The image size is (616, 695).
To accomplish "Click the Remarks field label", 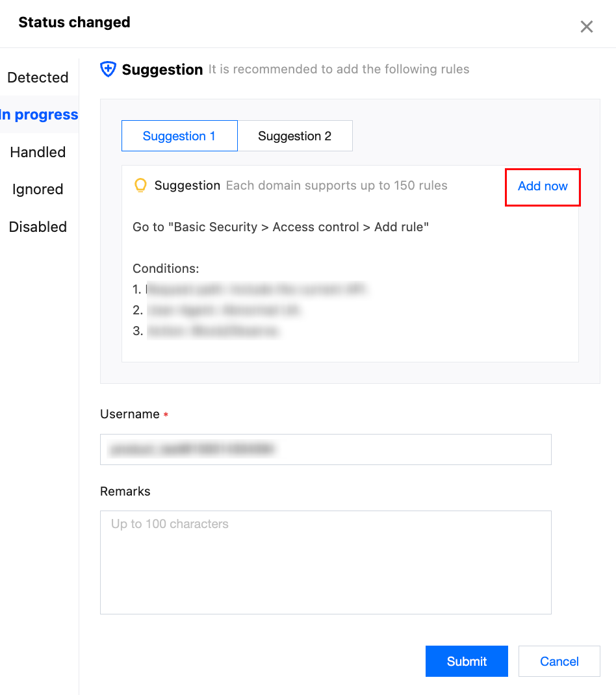I will click(125, 492).
